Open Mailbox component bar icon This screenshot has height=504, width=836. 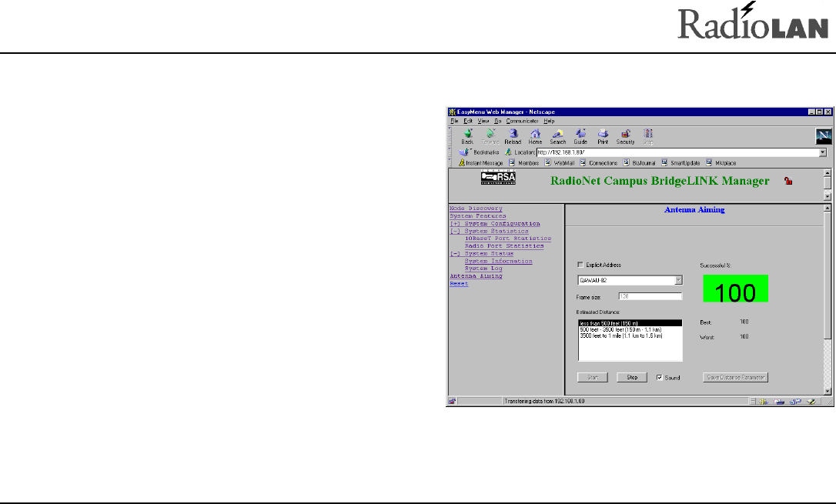point(779,401)
